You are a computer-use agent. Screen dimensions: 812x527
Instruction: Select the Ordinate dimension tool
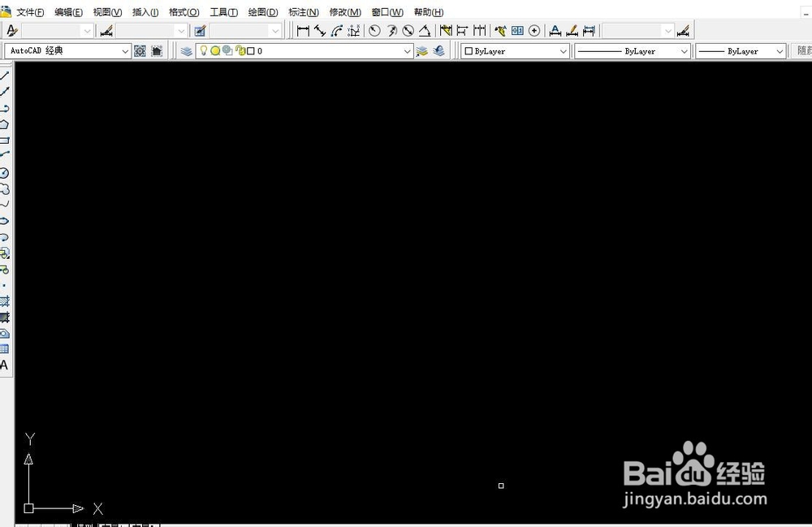point(354,31)
